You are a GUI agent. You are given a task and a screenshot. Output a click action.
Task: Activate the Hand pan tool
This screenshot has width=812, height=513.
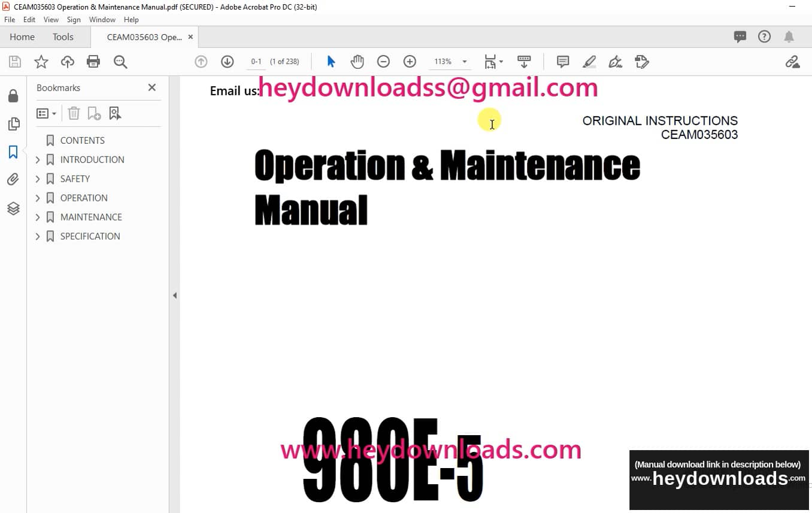click(x=357, y=62)
